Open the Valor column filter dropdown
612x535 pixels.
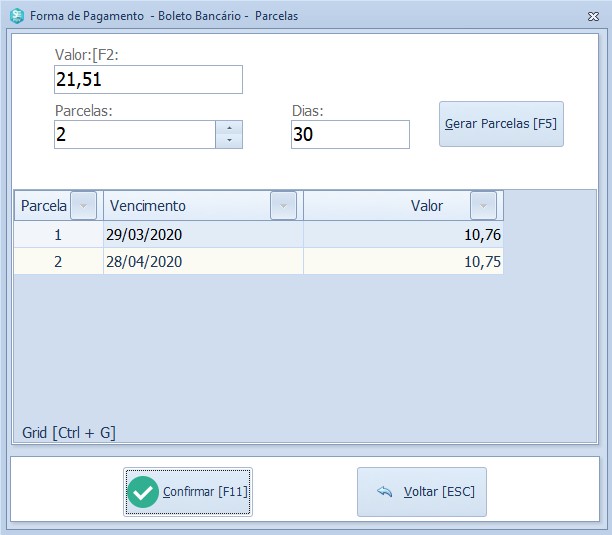pyautogui.click(x=483, y=205)
